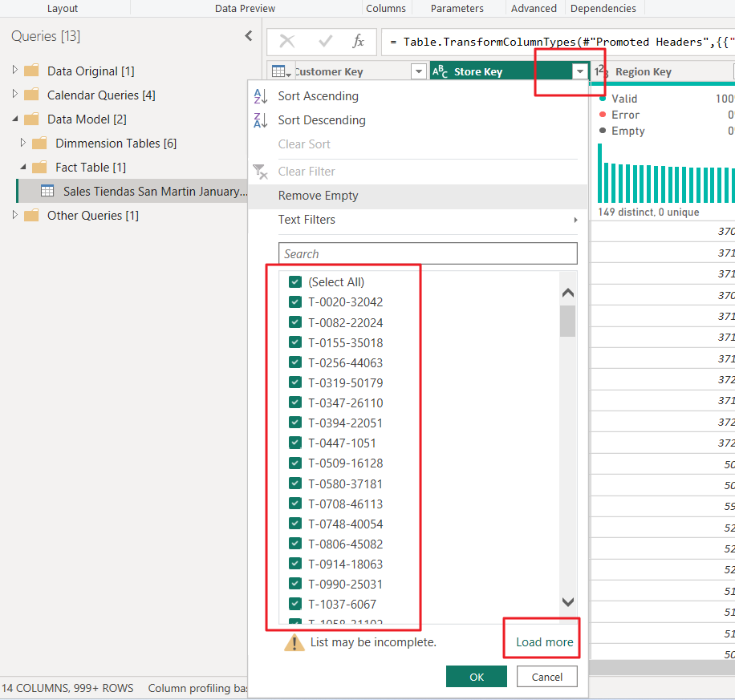Click the Cancel button
The image size is (735, 700).
click(x=547, y=677)
